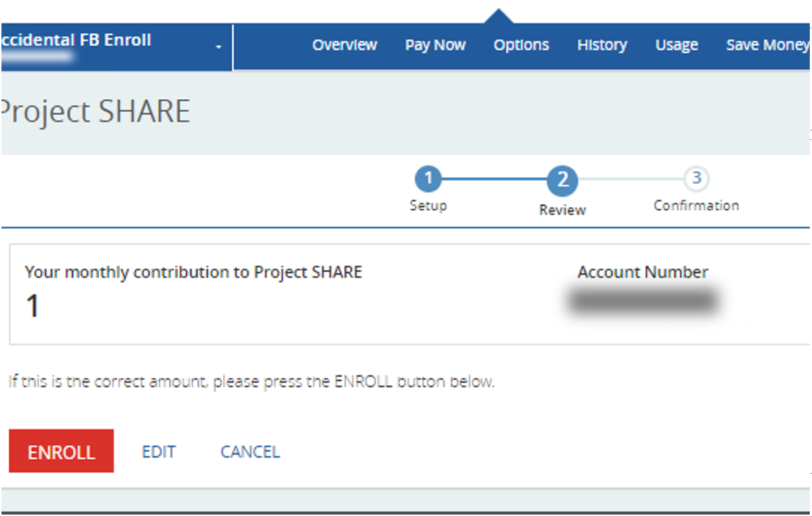
Task: Click the Project SHARE page heading
Action: 96,112
